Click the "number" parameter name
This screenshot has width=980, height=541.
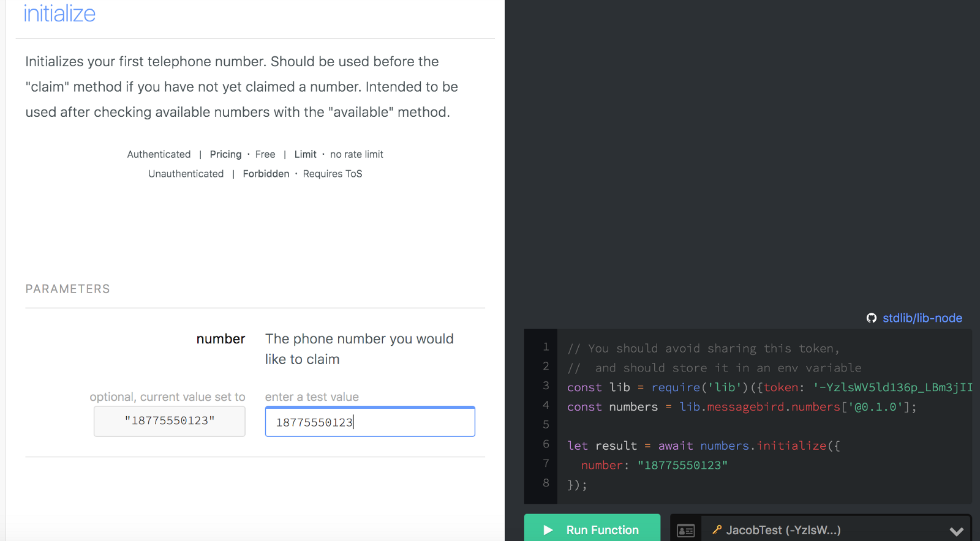pyautogui.click(x=221, y=339)
